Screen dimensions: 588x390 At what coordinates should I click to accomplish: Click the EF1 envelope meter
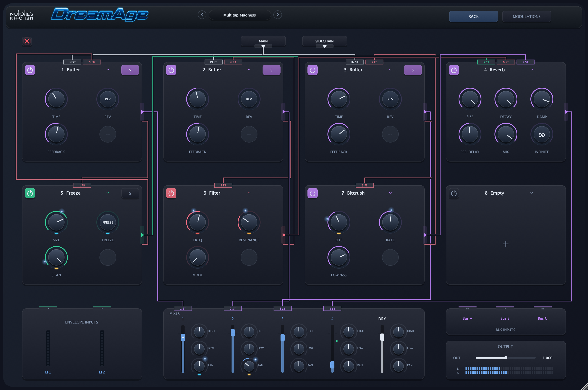point(48,348)
